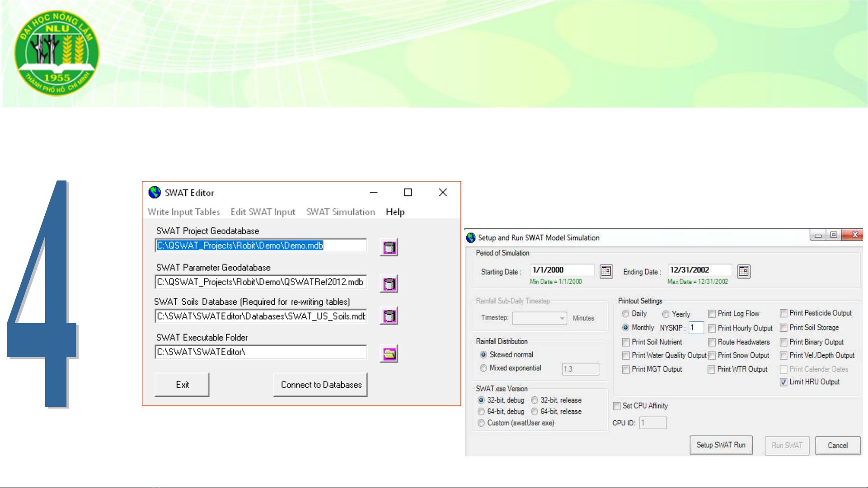Choose 64-bit, release SWAT.exe version
The height and width of the screenshot is (488, 868).
click(535, 411)
